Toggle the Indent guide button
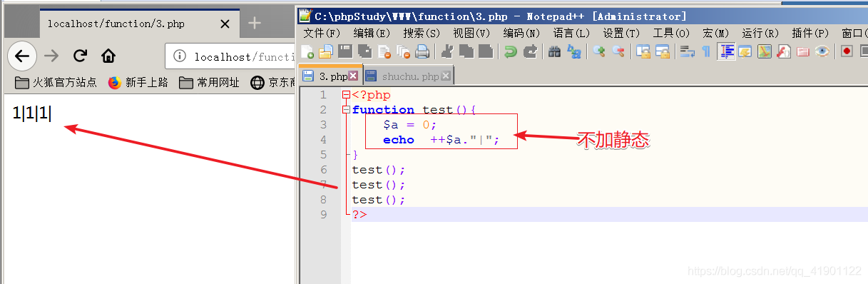The image size is (868, 284). click(727, 51)
